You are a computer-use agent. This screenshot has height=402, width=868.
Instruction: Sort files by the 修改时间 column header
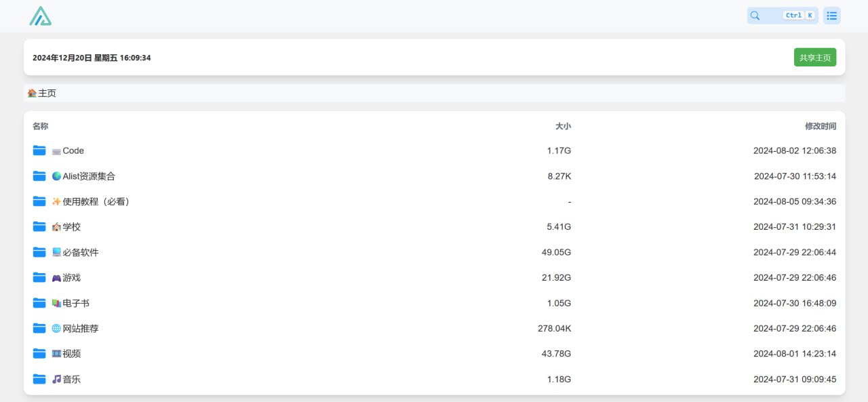point(821,126)
